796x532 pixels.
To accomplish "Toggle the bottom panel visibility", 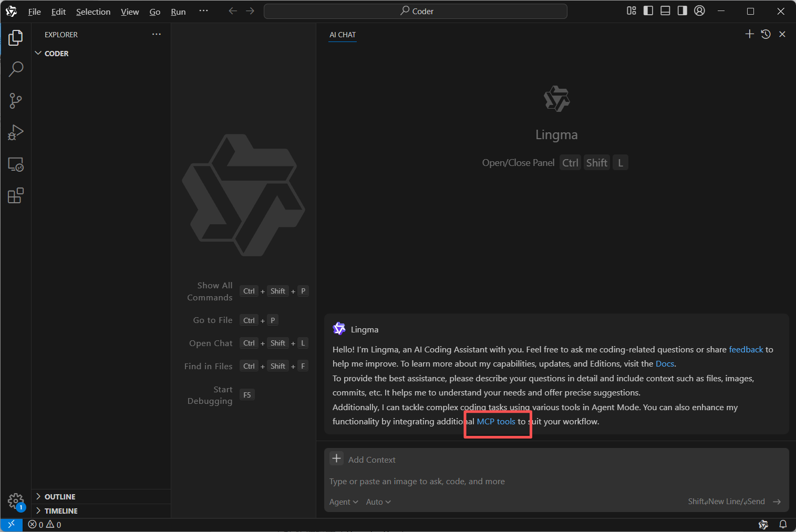I will tap(665, 11).
